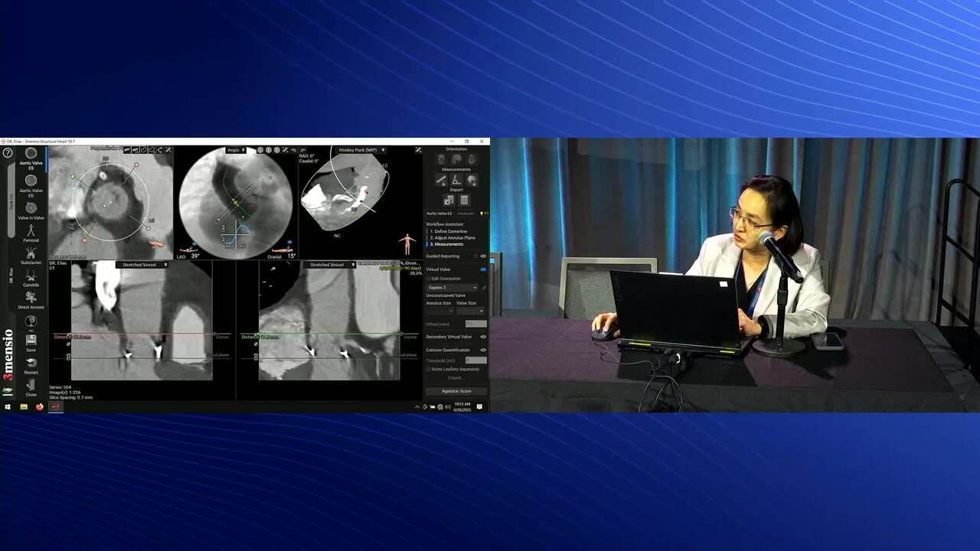Select the first Orientation view icon

coord(442,159)
